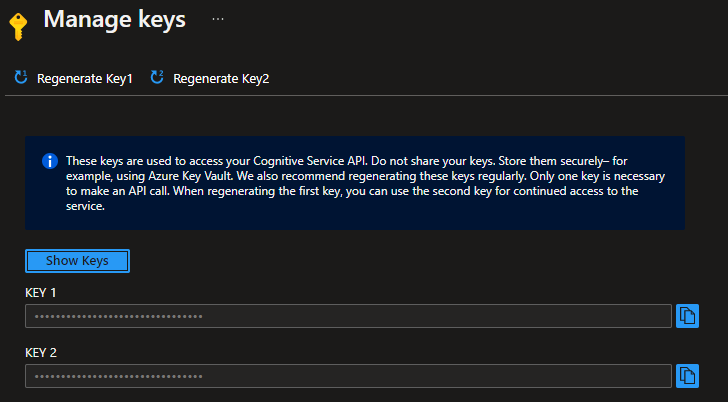This screenshot has height=402, width=728.
Task: Copy KEY 2 using its copy icon
Action: click(x=687, y=376)
